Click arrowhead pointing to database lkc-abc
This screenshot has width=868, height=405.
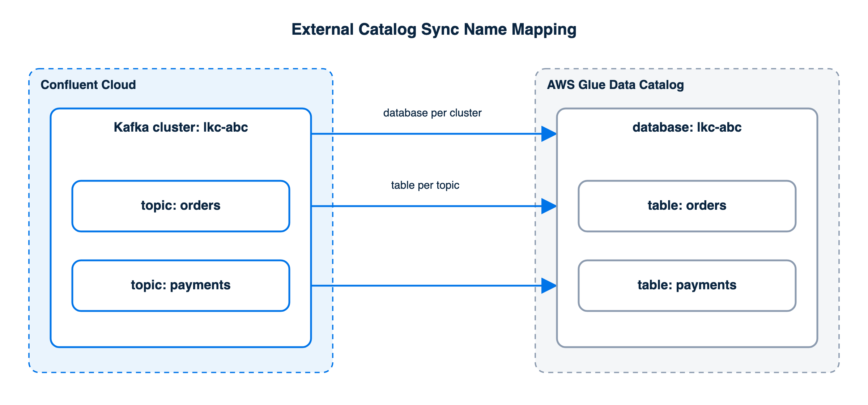(549, 134)
